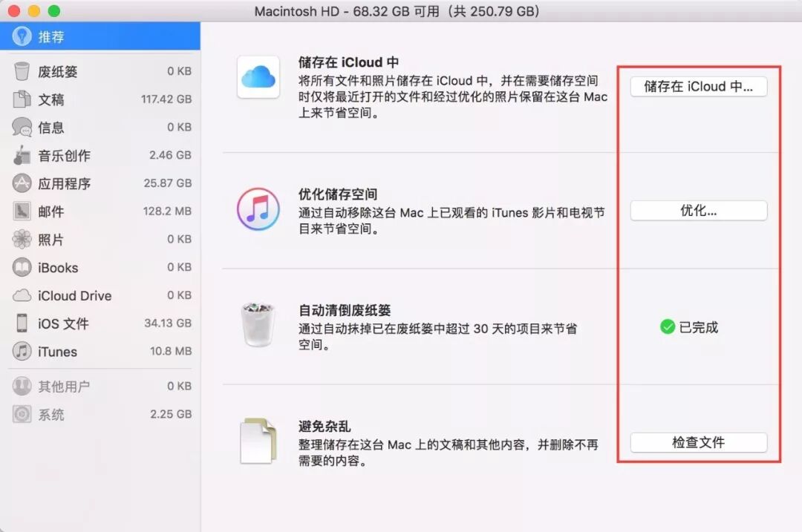
Task: Click the 信息 messages bubble icon
Action: pyautogui.click(x=22, y=128)
